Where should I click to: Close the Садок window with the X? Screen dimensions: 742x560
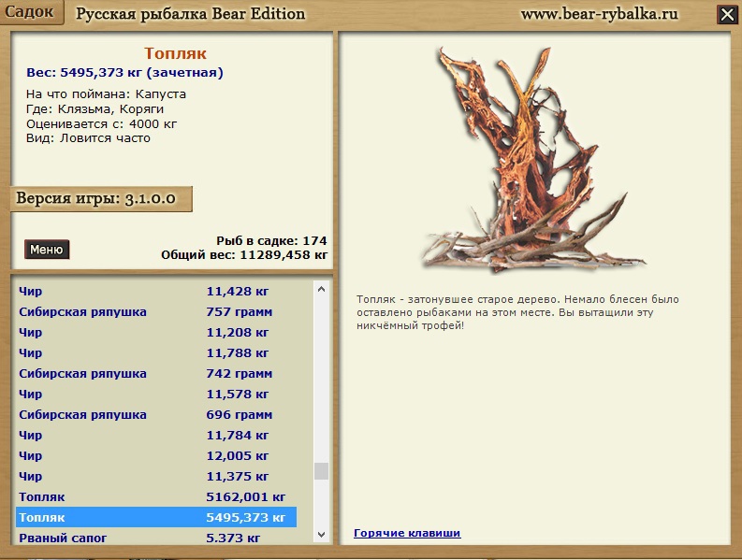(x=726, y=14)
